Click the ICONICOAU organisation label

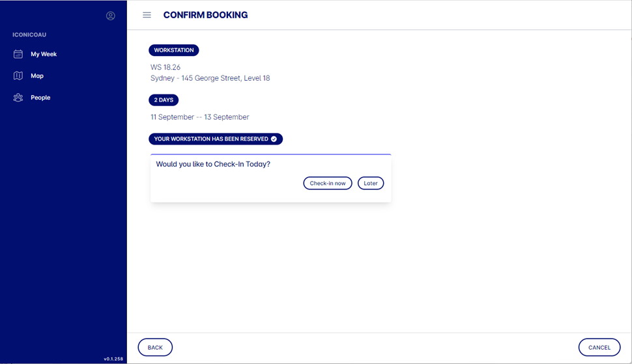tap(29, 35)
